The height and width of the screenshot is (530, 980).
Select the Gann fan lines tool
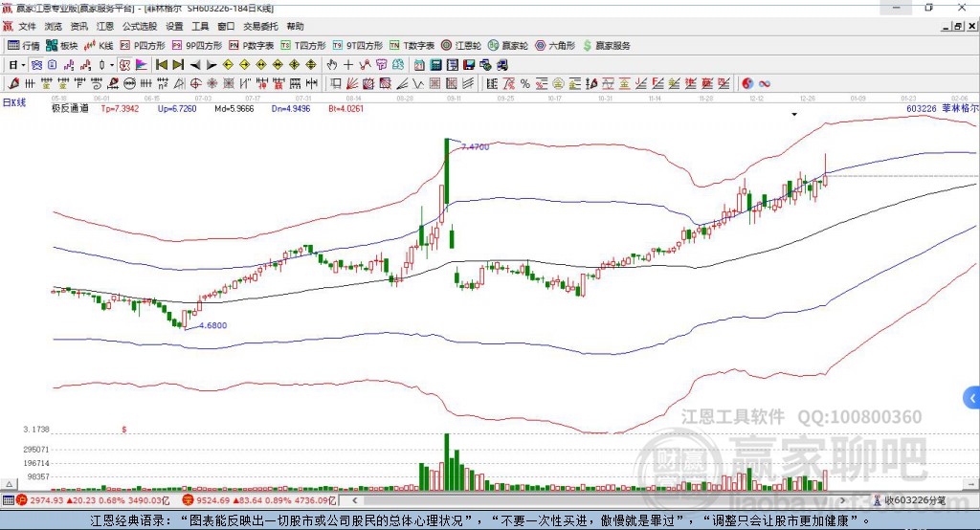tap(352, 83)
